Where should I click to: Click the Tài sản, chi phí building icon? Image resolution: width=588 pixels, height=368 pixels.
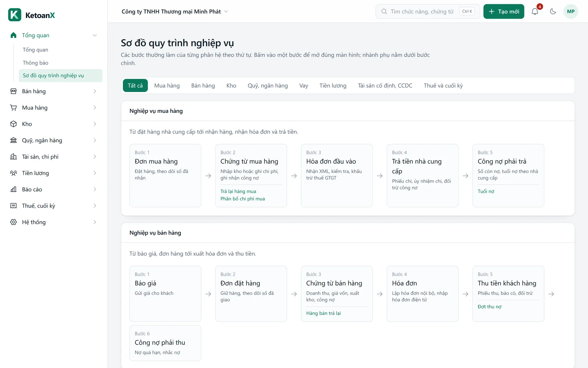(x=13, y=157)
